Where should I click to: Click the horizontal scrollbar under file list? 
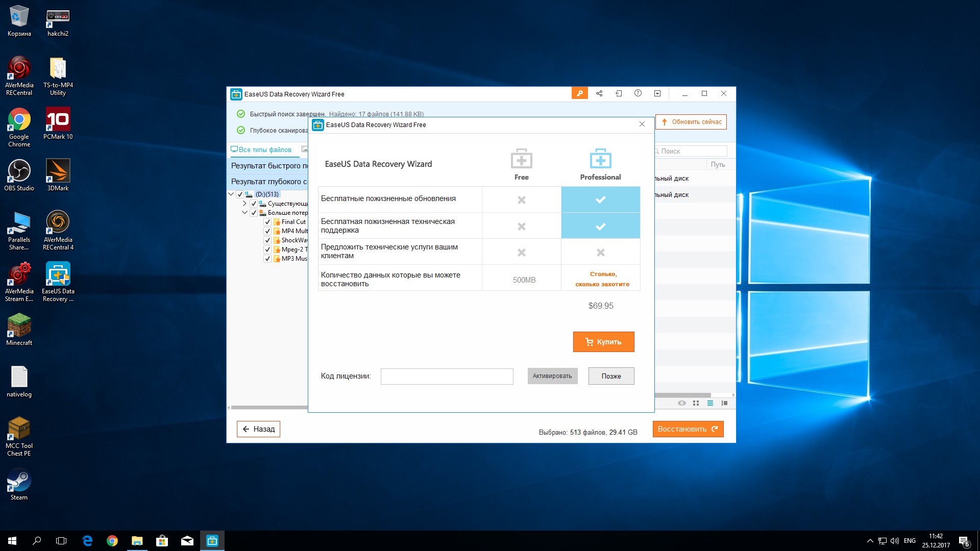click(682, 395)
